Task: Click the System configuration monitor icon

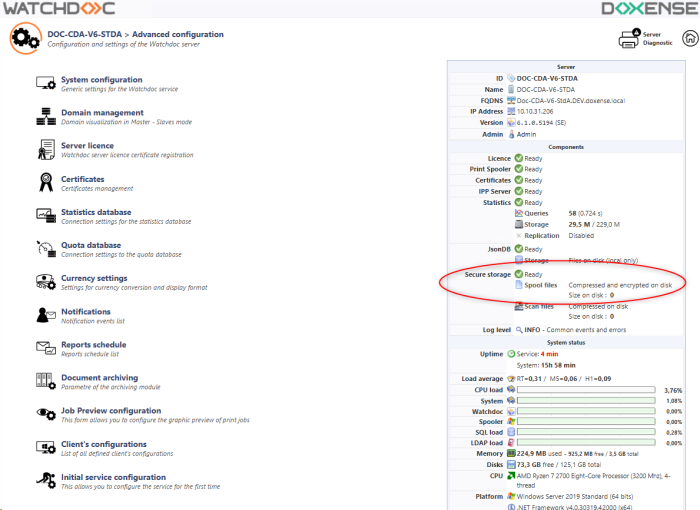Action: [x=45, y=83]
